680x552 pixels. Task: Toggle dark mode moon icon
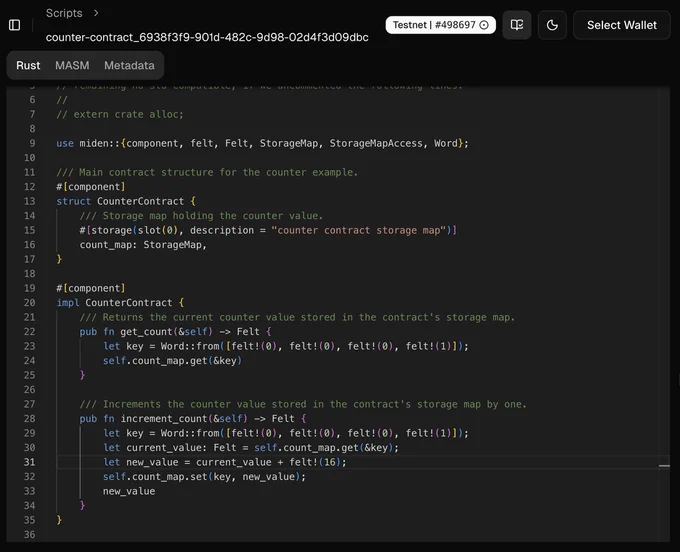pyautogui.click(x=552, y=25)
